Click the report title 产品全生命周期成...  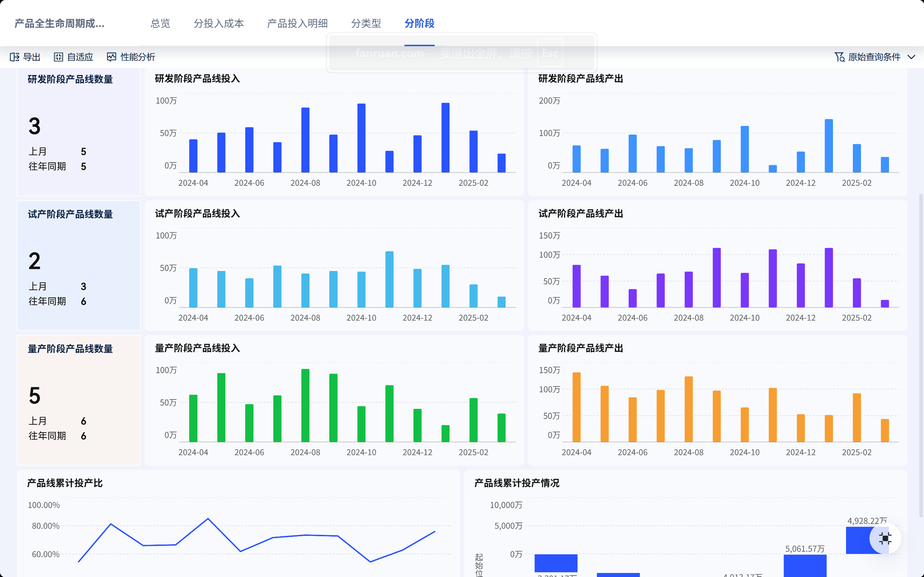tap(60, 24)
